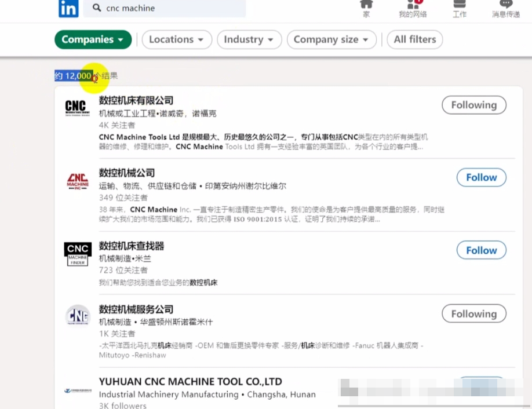Click Yuhuan CNC company logo
Image resolution: width=532 pixels, height=409 pixels.
coord(78,390)
